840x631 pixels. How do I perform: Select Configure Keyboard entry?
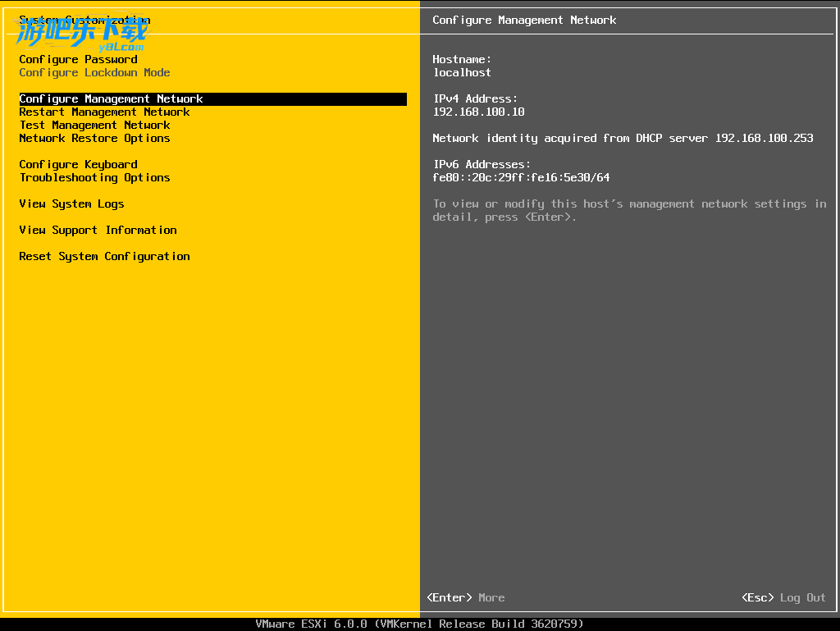tap(78, 164)
